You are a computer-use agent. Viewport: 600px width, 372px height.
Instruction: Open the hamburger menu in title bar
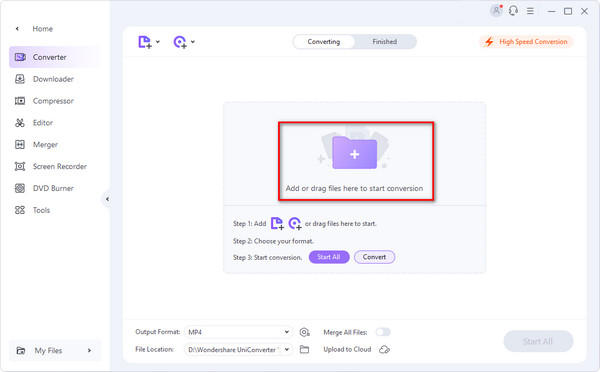[x=530, y=11]
